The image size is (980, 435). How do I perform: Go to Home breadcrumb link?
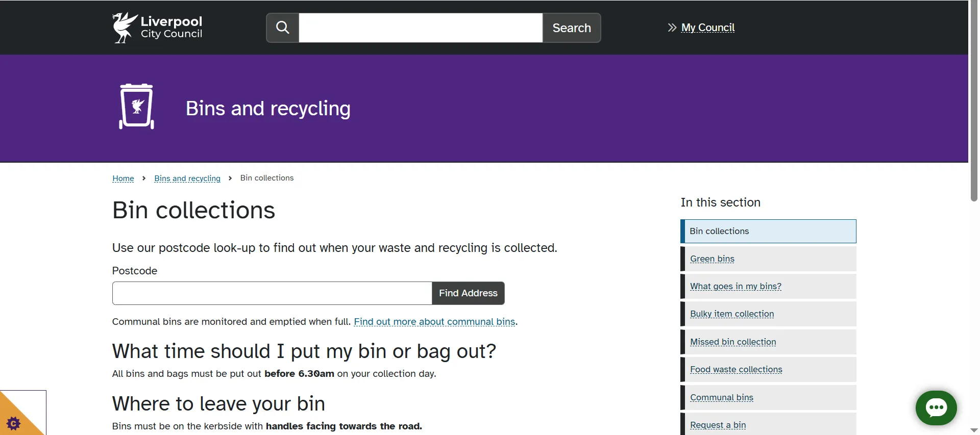[123, 178]
